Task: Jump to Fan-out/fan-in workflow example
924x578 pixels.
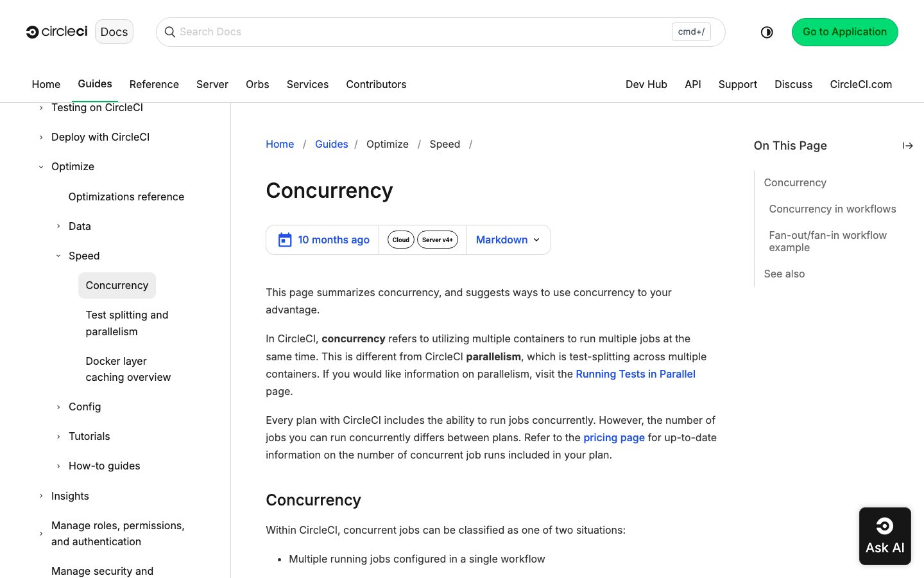Action: (x=828, y=241)
